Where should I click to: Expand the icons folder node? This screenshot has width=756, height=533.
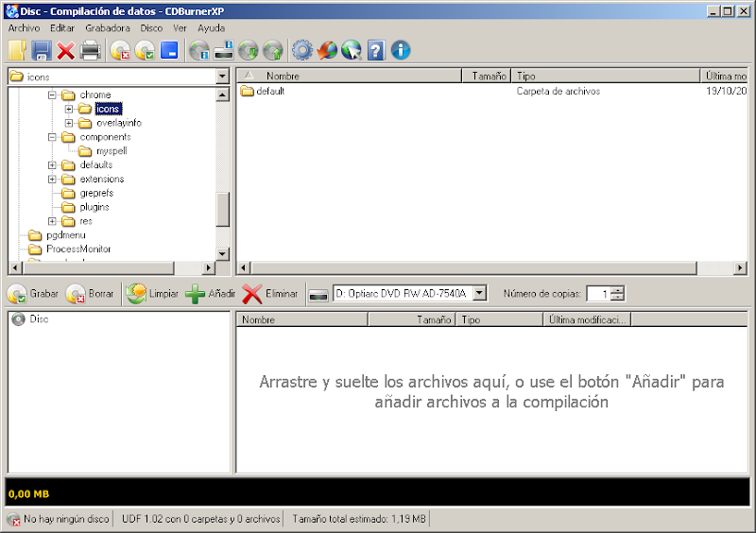tap(69, 109)
